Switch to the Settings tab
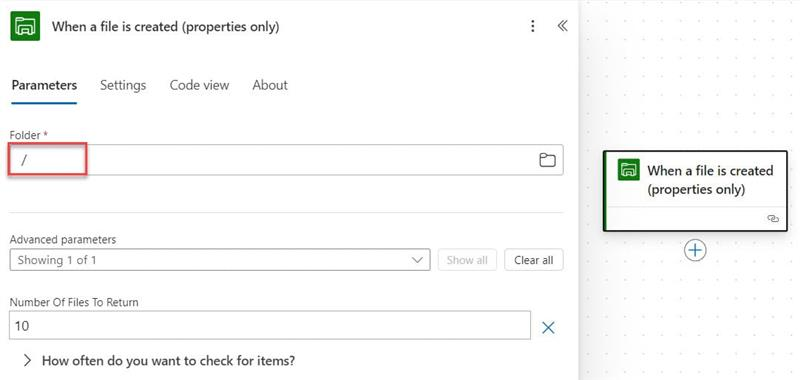800x380 pixels. [123, 85]
